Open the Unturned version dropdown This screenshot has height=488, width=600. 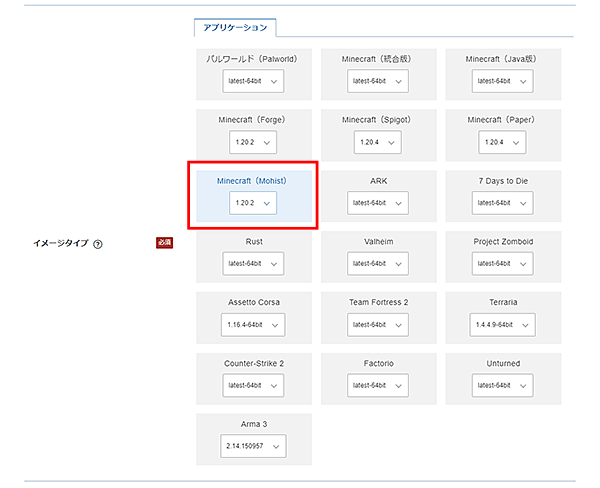pyautogui.click(x=502, y=385)
